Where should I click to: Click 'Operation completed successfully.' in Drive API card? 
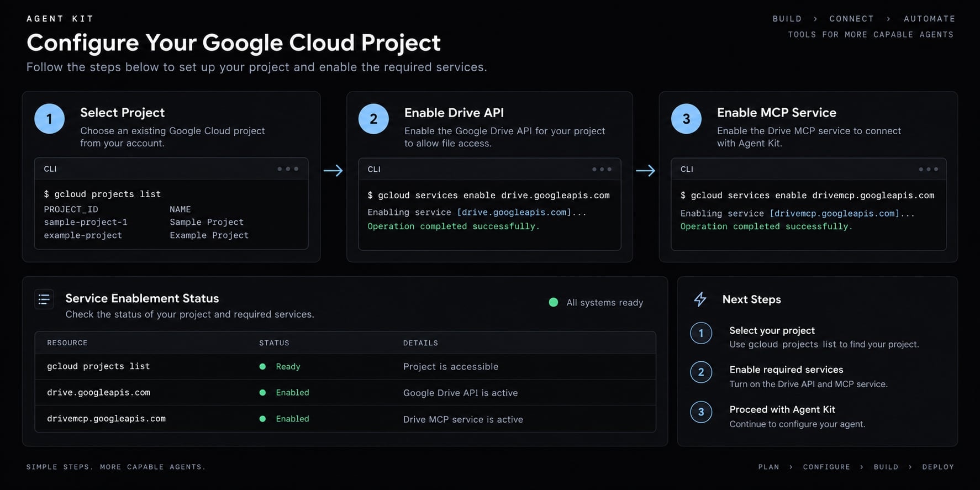454,226
